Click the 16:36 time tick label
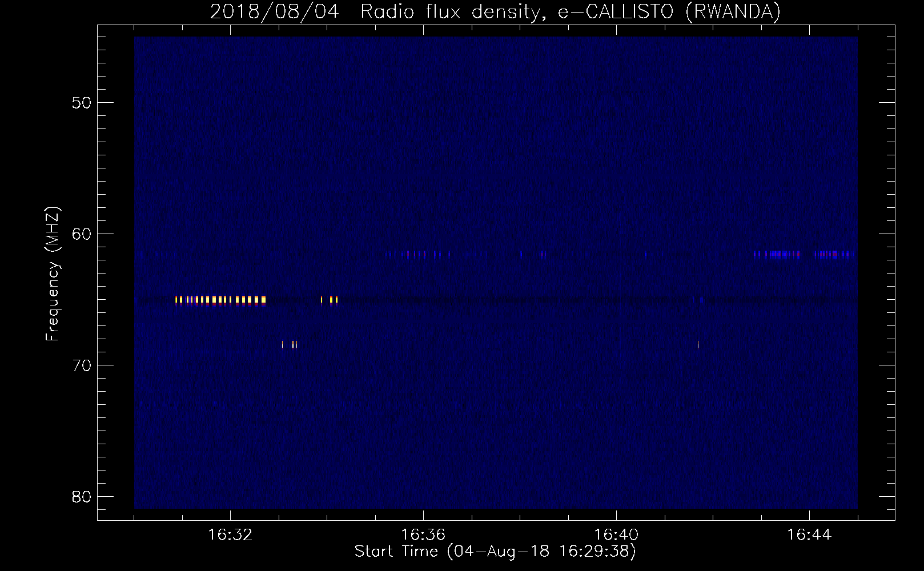 [x=423, y=535]
